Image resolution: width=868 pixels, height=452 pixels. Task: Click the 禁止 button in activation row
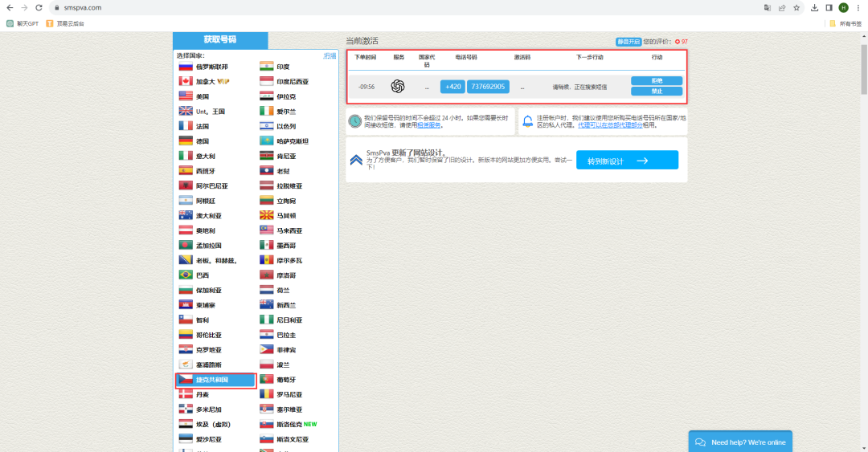657,92
